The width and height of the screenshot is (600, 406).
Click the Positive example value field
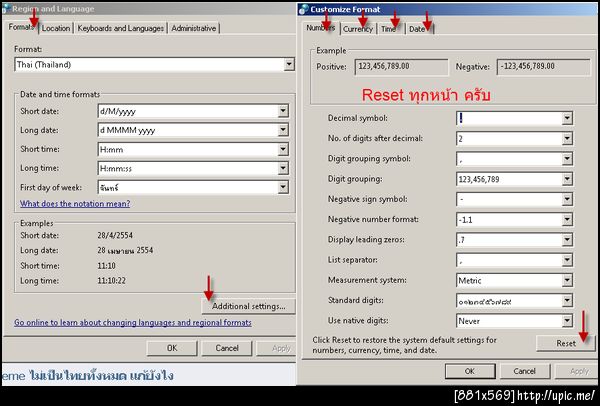(401, 67)
